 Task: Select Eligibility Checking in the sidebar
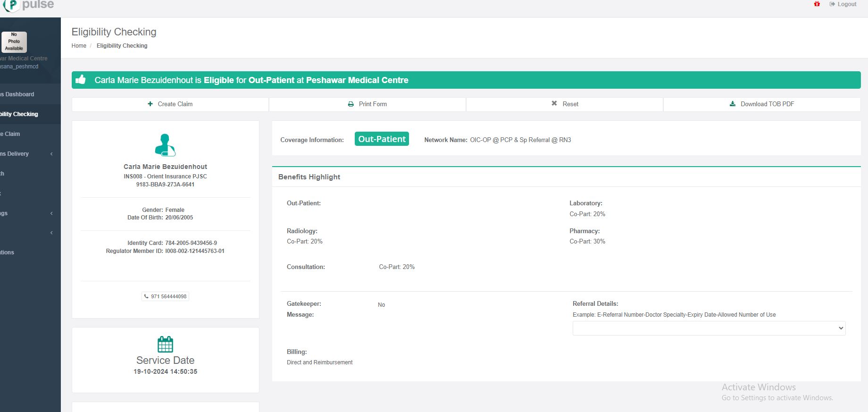[x=19, y=114]
